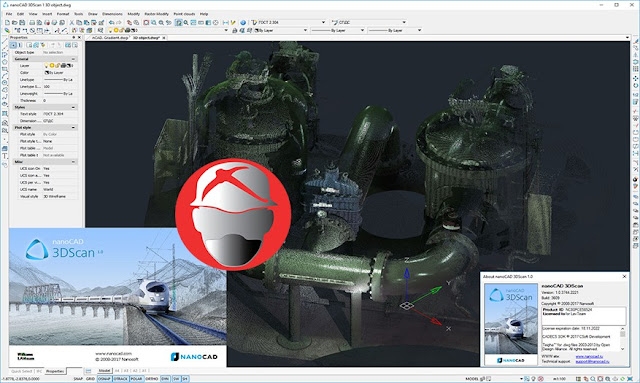
Task: Click support email link in About dialog
Action: click(x=592, y=361)
